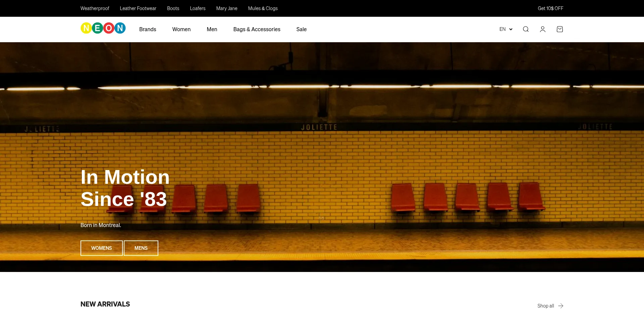This screenshot has height=333, width=644.
Task: Go to the Sale section
Action: point(301,30)
